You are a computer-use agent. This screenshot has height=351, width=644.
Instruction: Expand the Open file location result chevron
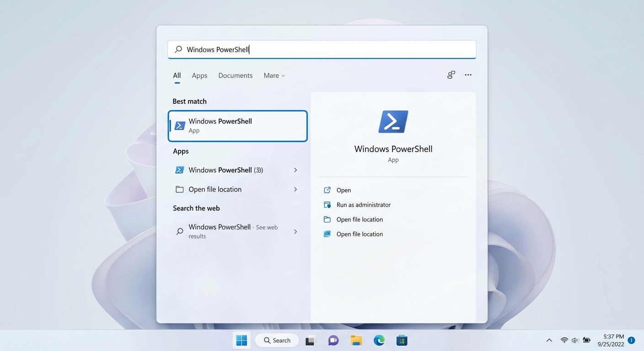pos(295,189)
